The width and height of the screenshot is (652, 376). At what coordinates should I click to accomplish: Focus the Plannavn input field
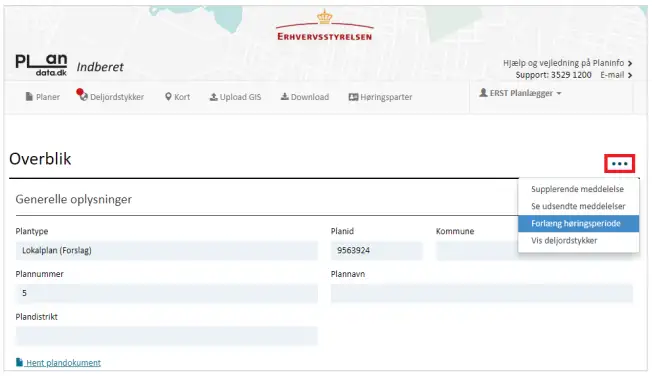(x=482, y=293)
